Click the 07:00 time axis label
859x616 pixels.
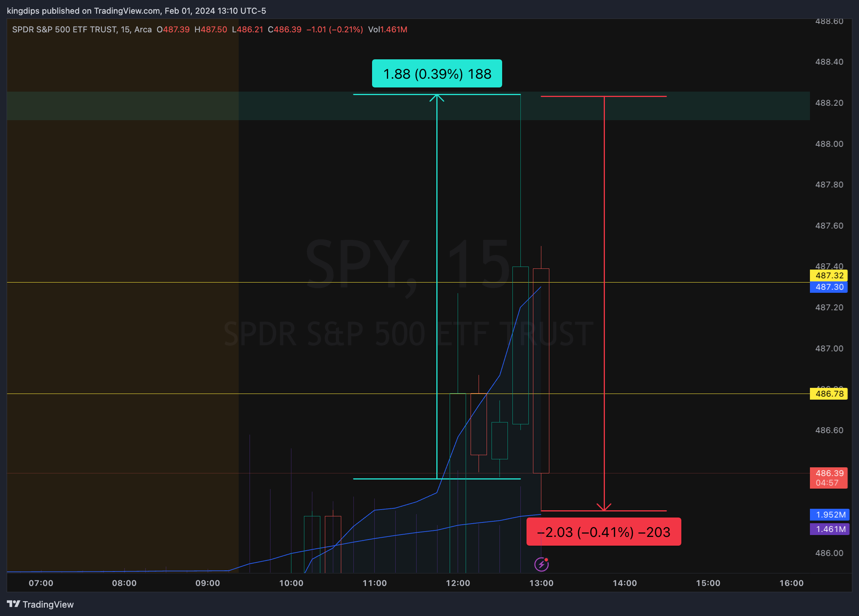(41, 583)
